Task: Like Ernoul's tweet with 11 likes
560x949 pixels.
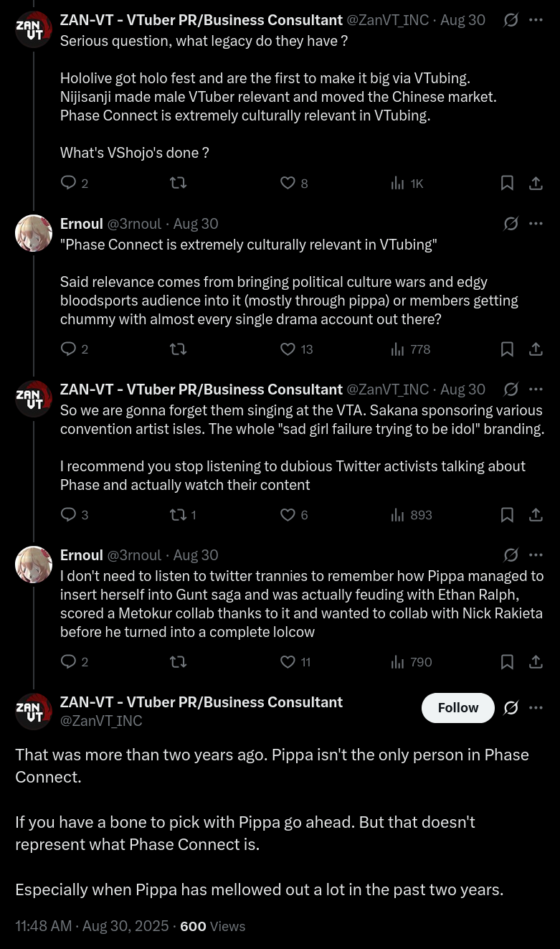Action: tap(288, 662)
